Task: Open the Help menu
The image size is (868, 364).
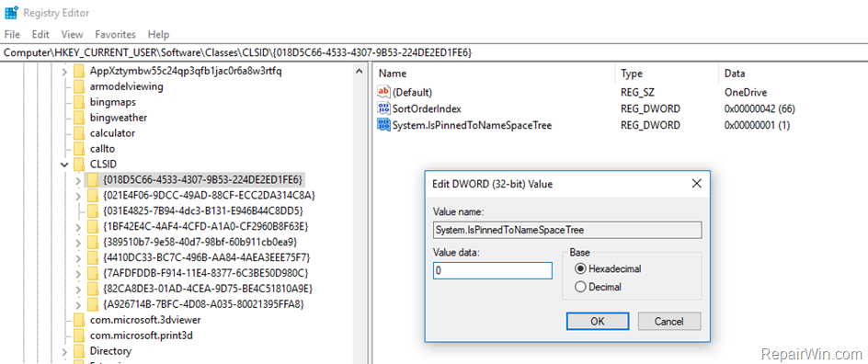Action: coord(158,34)
